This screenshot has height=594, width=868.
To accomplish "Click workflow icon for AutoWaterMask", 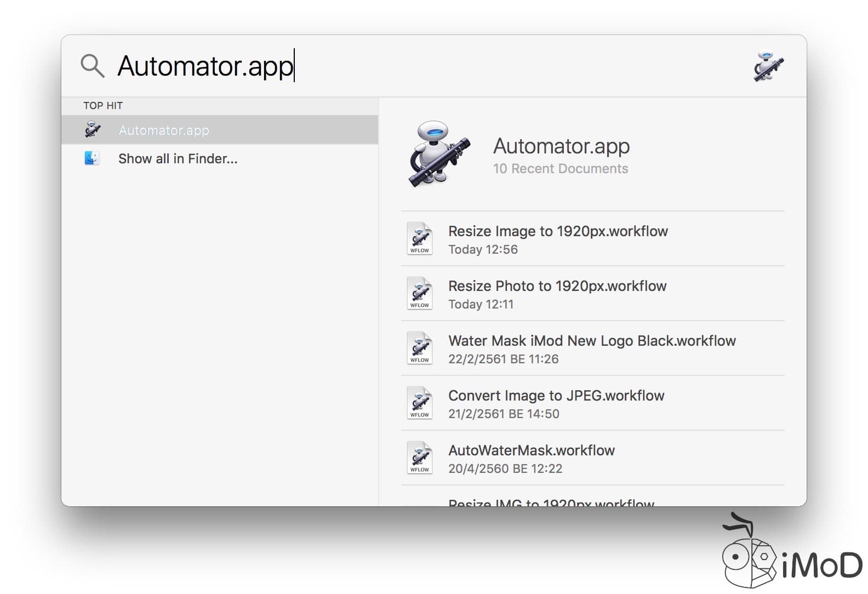I will tap(420, 458).
